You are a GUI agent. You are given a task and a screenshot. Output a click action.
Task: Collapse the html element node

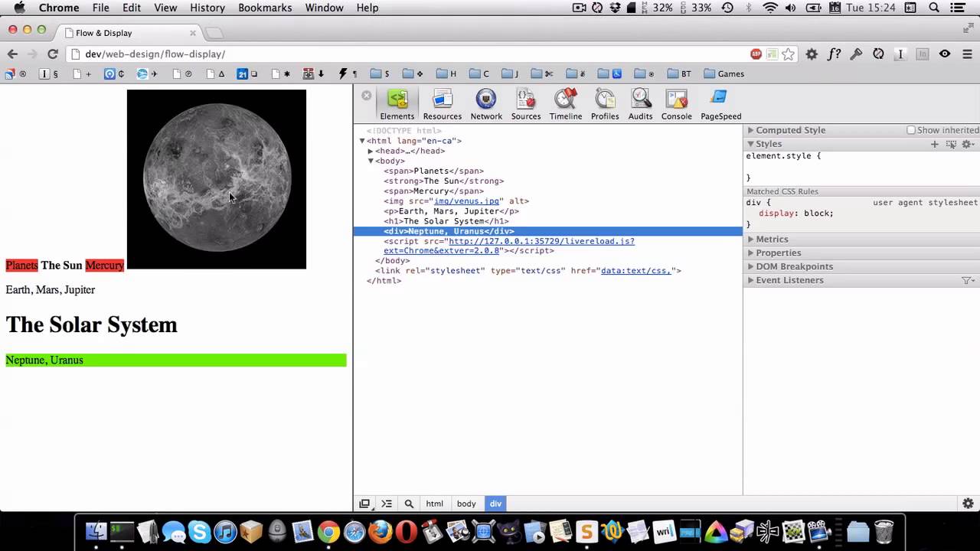[362, 141]
